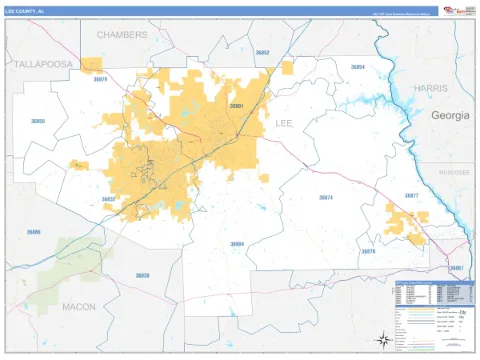Image resolution: width=480 pixels, height=360 pixels.
Task: Select the MUSCOGEE county label
Action: [x=454, y=172]
